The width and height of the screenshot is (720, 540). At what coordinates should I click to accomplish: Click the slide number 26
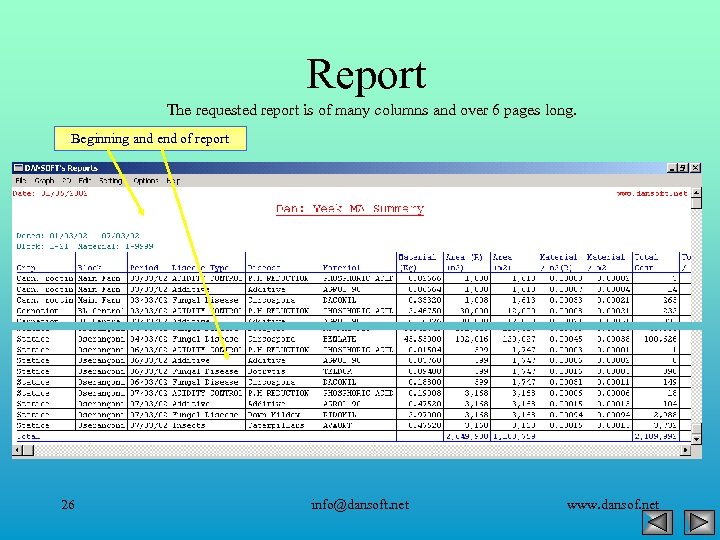68,505
